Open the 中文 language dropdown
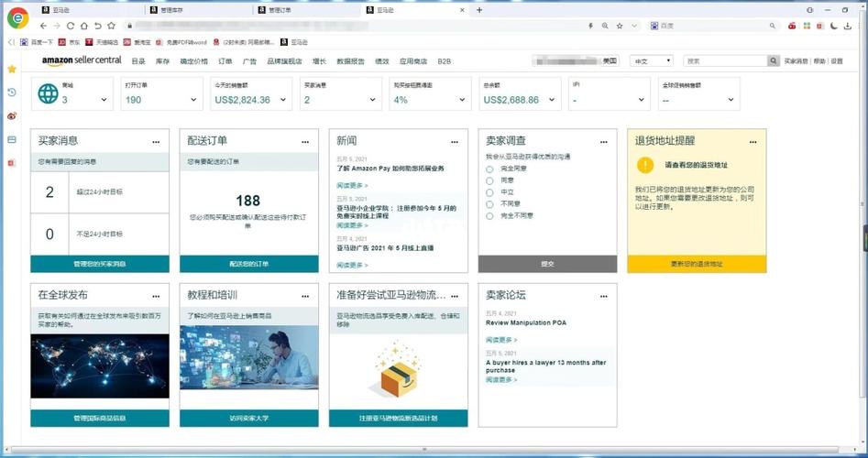Screen dimensions: 868x458 (x=651, y=60)
